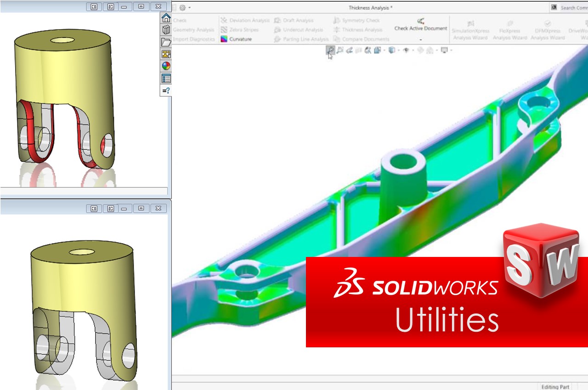Toggle Zebra Stripes display

pos(239,30)
